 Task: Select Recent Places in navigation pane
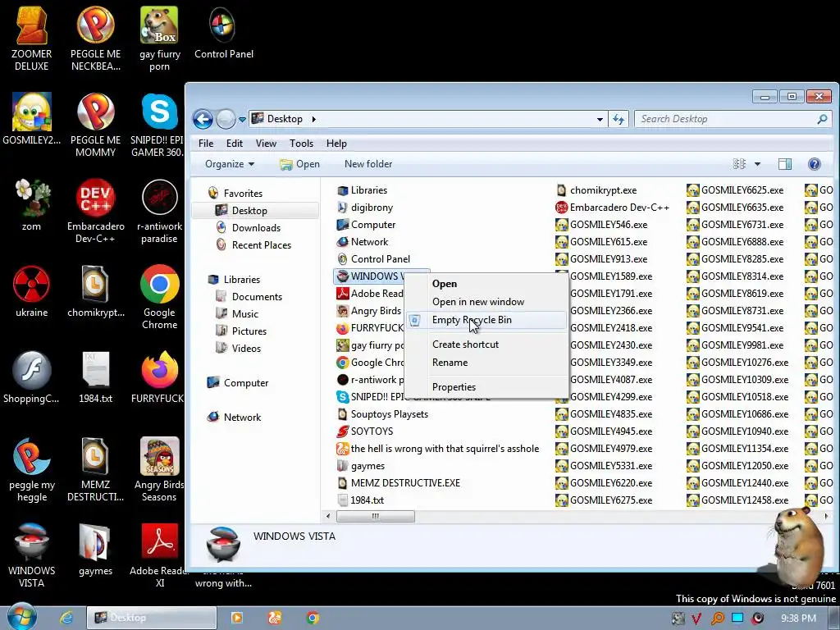(x=261, y=244)
